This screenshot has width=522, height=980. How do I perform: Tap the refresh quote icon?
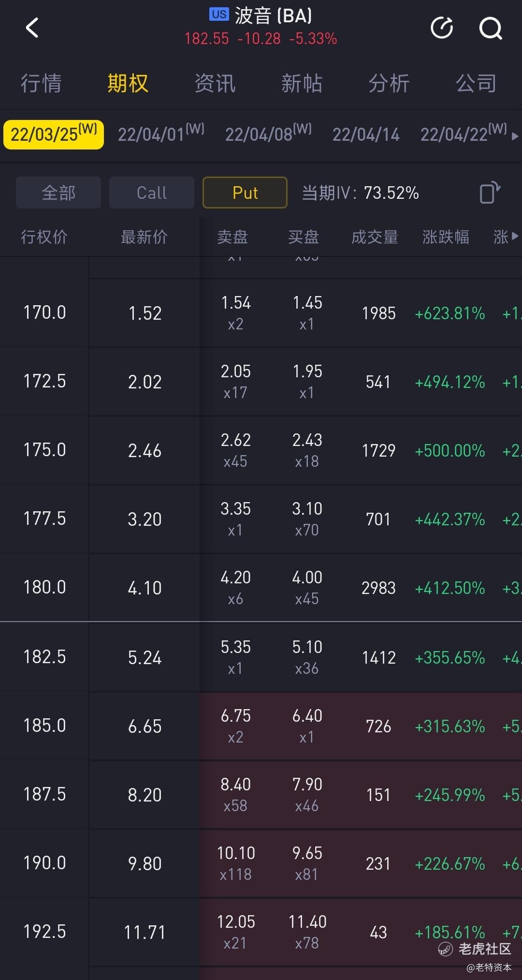click(442, 28)
